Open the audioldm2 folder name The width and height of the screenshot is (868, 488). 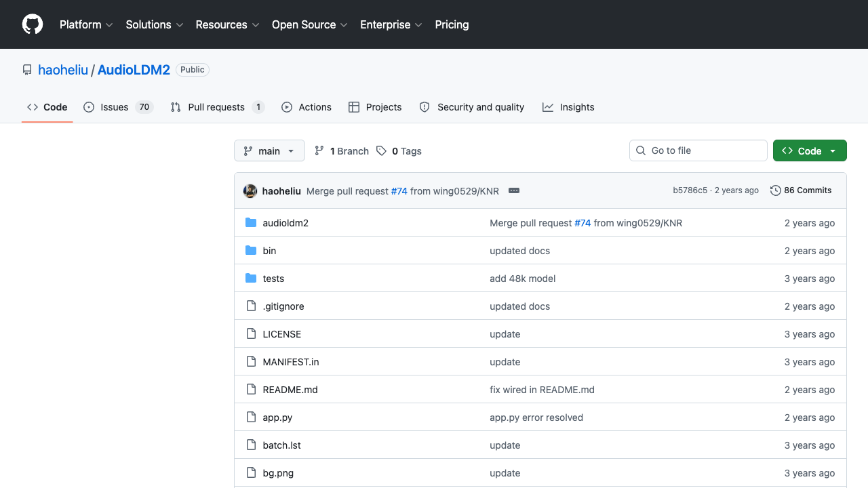coord(285,223)
